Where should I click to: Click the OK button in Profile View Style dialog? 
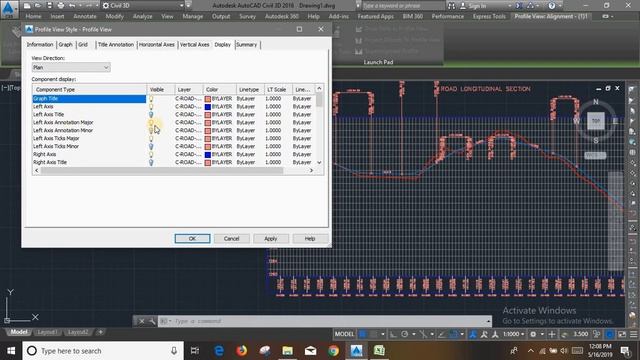point(192,238)
